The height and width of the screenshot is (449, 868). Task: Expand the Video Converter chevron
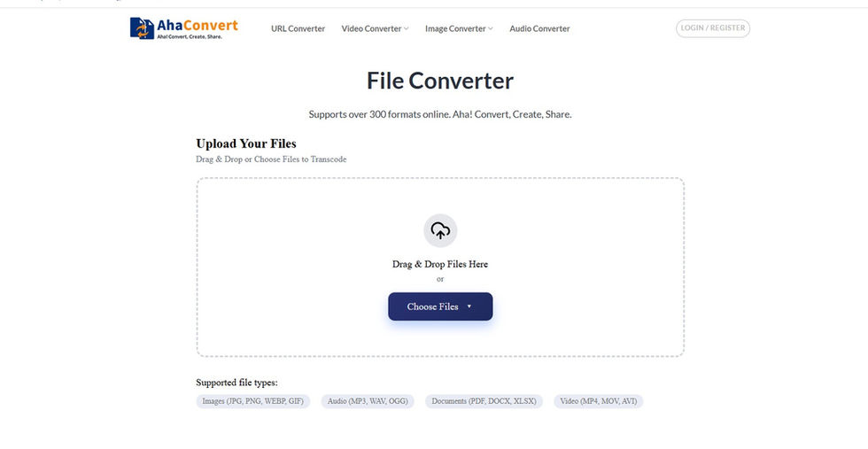click(407, 29)
